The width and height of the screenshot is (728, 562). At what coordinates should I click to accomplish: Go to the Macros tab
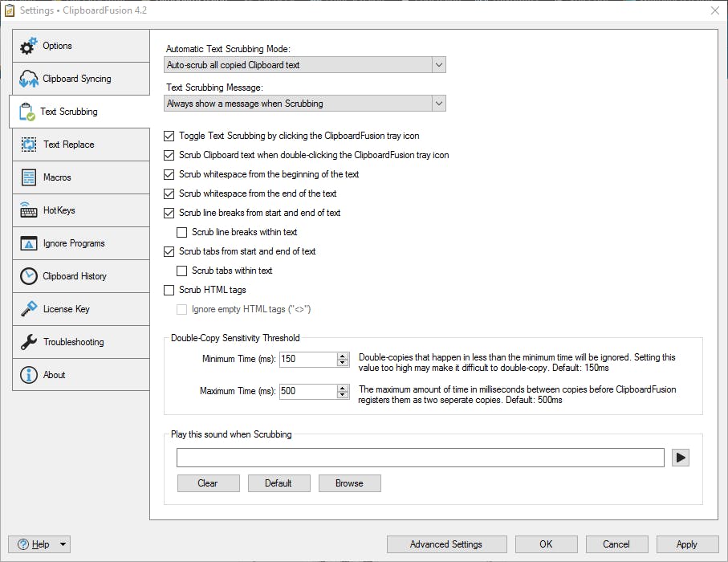pyautogui.click(x=81, y=178)
